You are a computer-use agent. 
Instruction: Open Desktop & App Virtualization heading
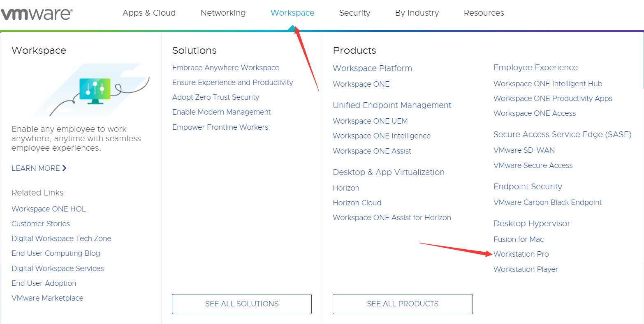coord(389,172)
